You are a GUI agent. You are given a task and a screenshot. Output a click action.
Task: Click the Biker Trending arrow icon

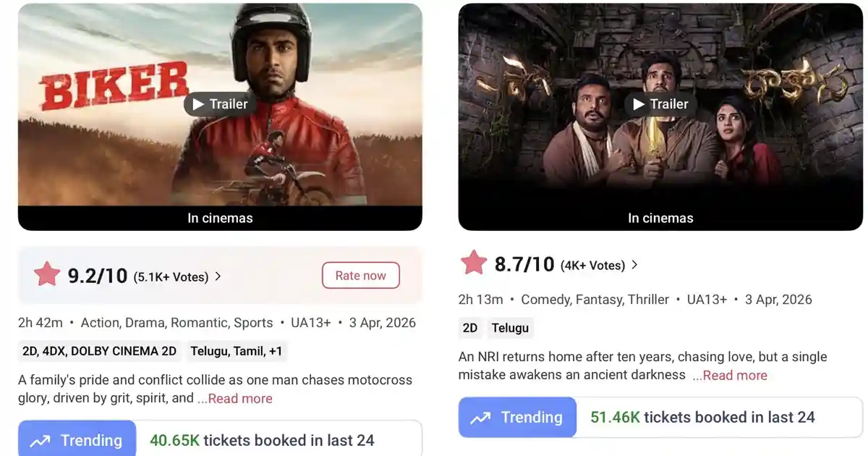coord(40,441)
